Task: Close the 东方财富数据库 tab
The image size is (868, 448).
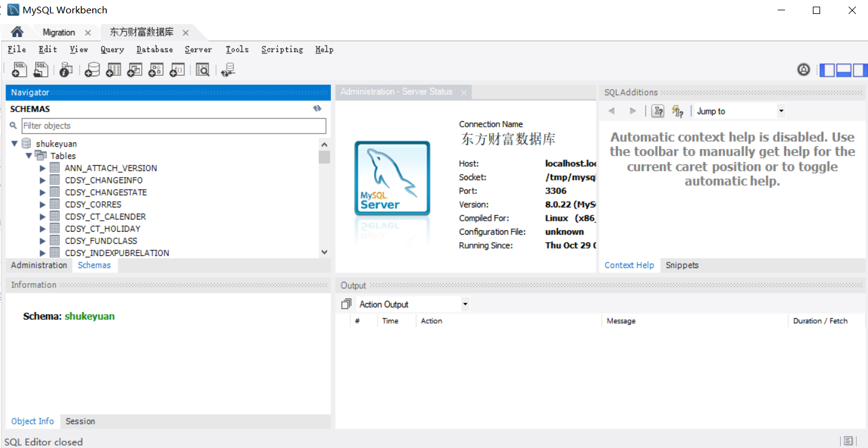Action: 185,33
